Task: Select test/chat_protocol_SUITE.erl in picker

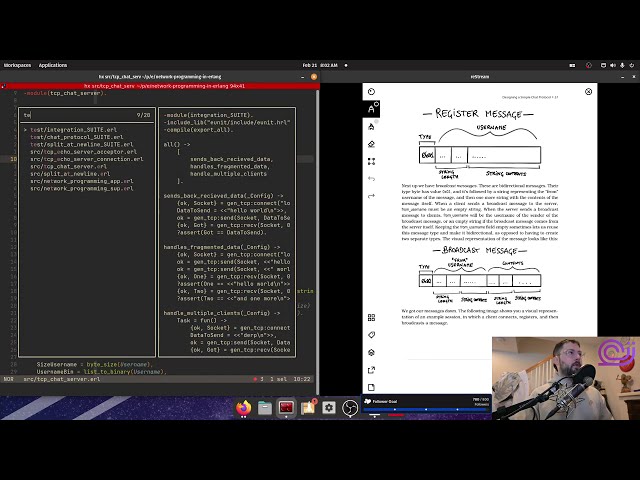Action: click(77, 137)
